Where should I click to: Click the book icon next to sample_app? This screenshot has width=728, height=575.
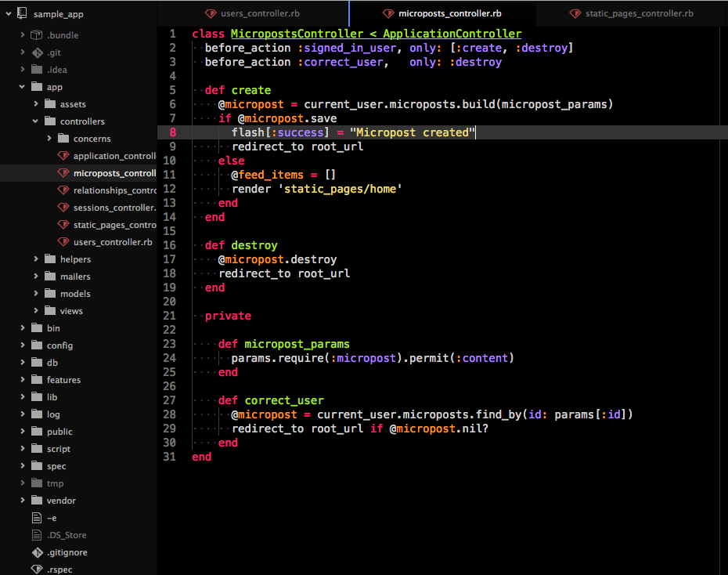21,13
